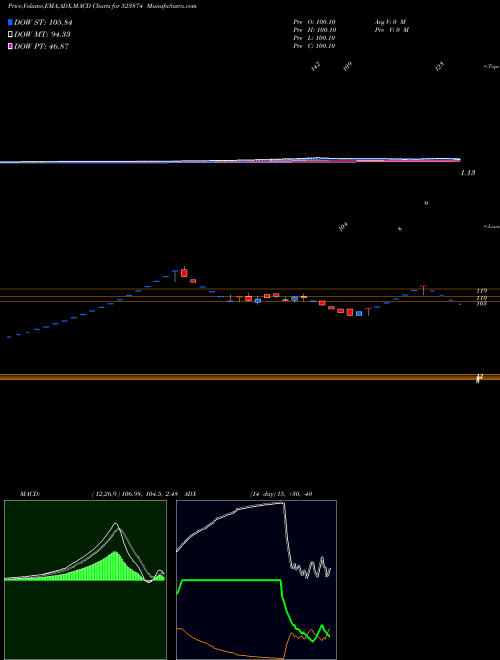Click the MACD panel heading
The height and width of the screenshot is (660, 500).
point(30,494)
